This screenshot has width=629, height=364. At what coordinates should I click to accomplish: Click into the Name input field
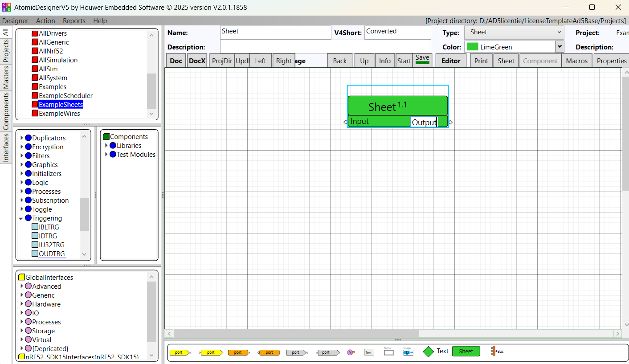click(x=275, y=32)
